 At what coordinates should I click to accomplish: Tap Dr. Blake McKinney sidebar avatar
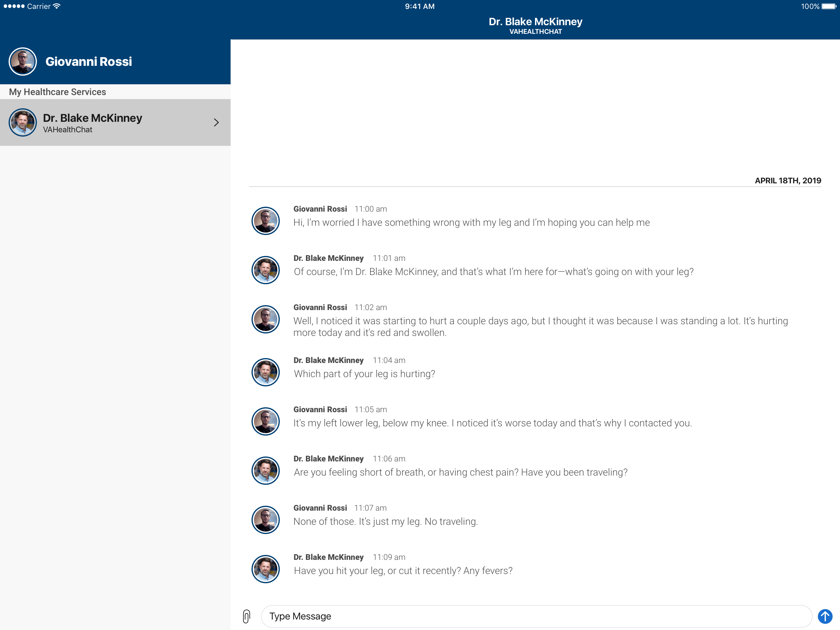click(x=23, y=122)
